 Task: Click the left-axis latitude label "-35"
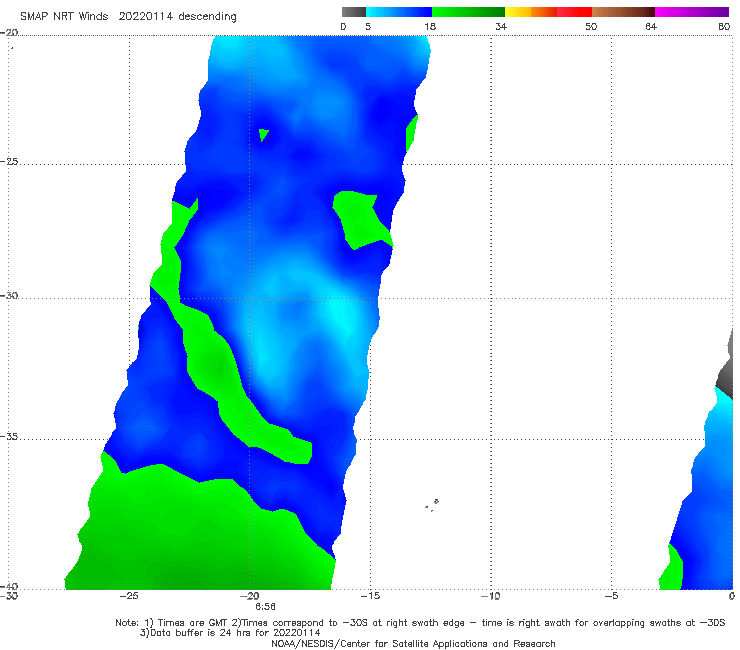coord(9,436)
